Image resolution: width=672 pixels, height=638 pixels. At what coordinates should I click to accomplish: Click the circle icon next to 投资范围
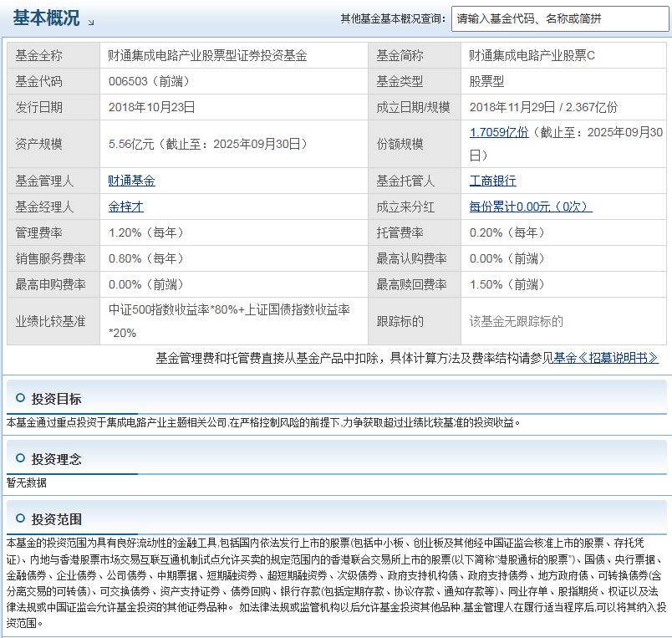click(20, 518)
